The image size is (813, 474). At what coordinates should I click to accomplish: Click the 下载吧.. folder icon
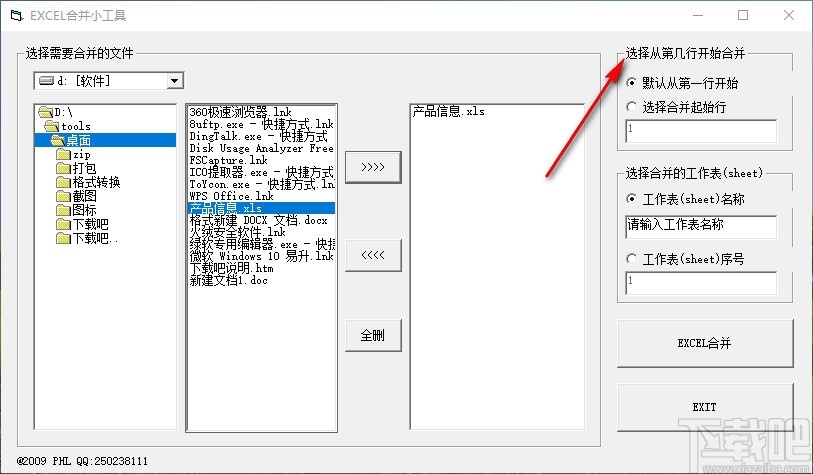pos(63,238)
